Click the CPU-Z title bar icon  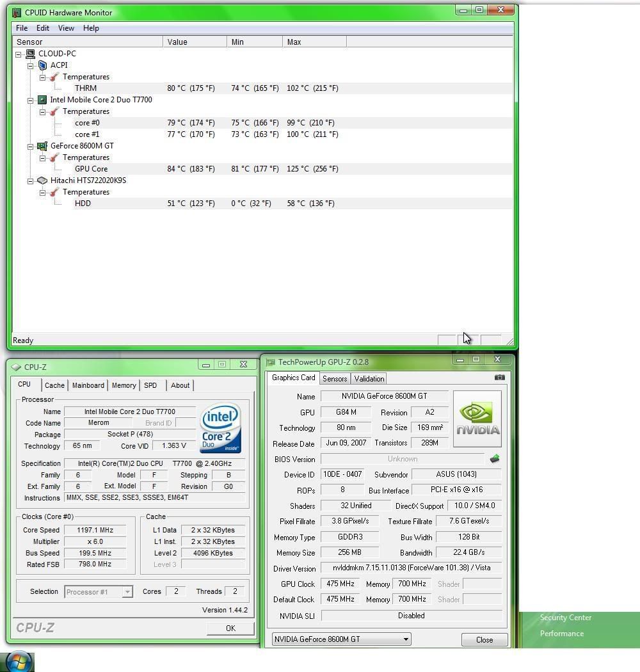click(x=16, y=367)
